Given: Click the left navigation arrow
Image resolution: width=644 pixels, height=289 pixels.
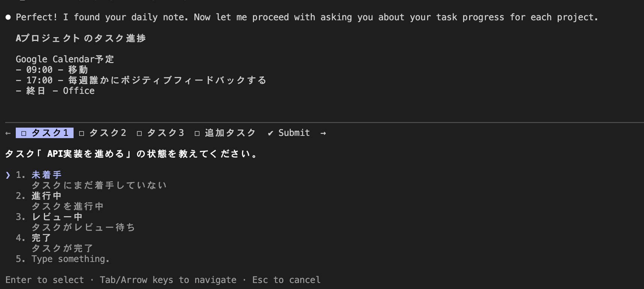Looking at the screenshot, I should 8,133.
